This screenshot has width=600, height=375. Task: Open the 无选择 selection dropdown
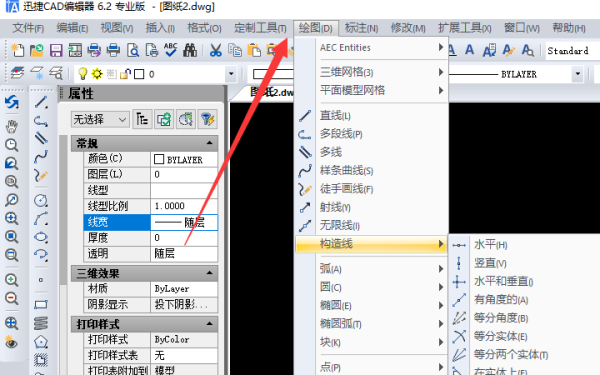click(100, 119)
